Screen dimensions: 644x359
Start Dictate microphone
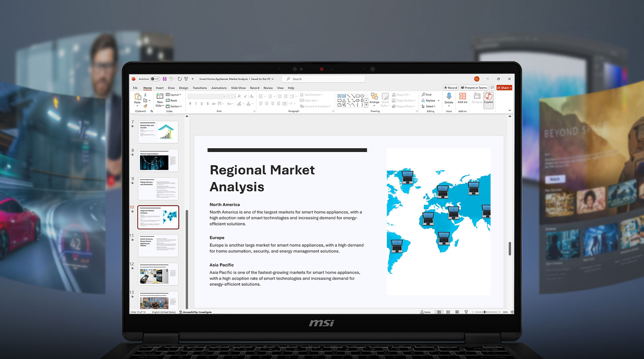(x=449, y=96)
